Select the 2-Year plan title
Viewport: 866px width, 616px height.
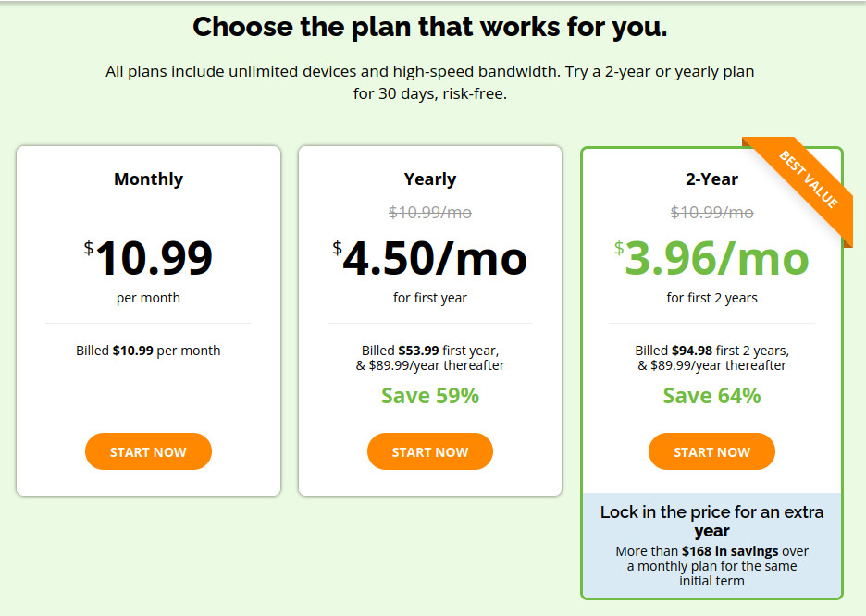tap(711, 179)
